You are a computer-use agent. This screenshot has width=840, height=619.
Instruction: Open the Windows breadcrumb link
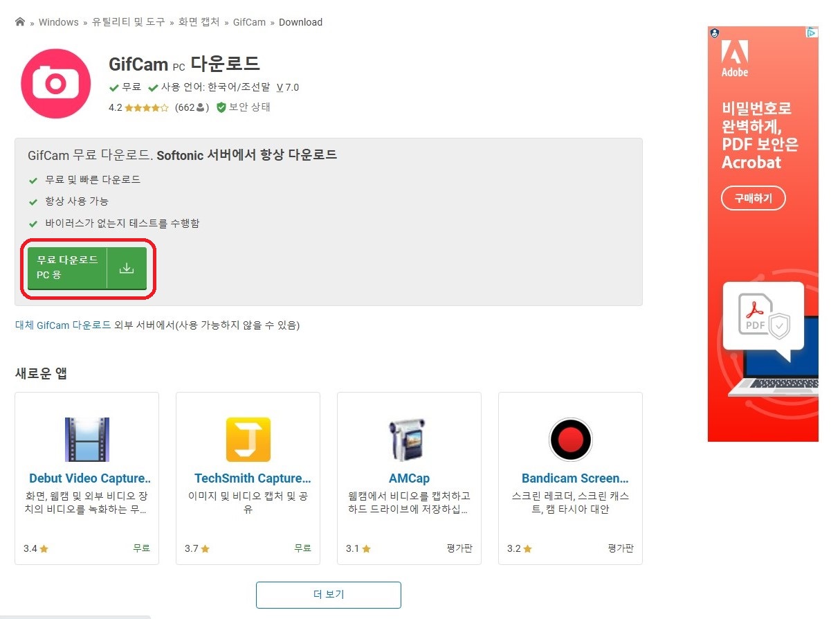point(58,22)
